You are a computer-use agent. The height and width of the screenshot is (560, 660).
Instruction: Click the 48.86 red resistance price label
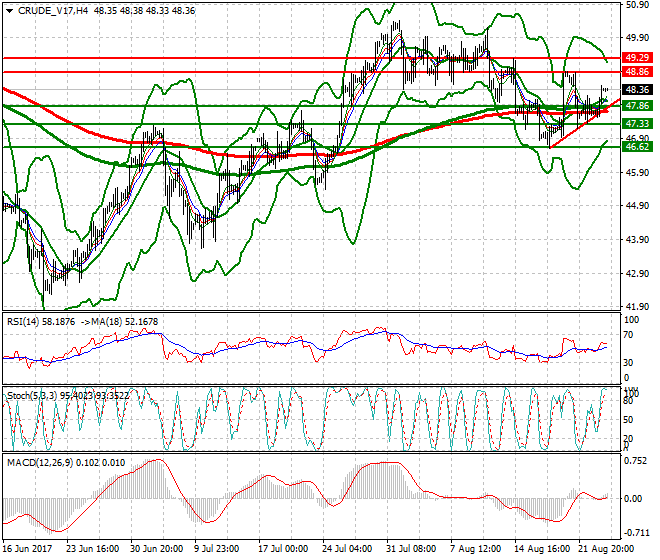[637, 72]
